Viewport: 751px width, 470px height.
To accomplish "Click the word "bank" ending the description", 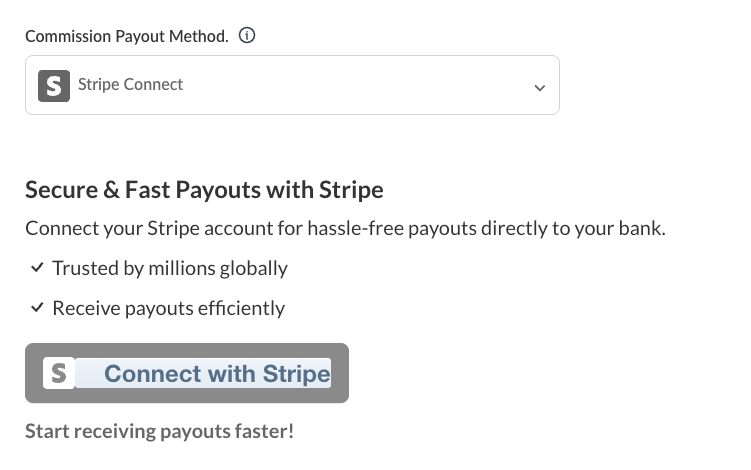I will tap(640, 228).
